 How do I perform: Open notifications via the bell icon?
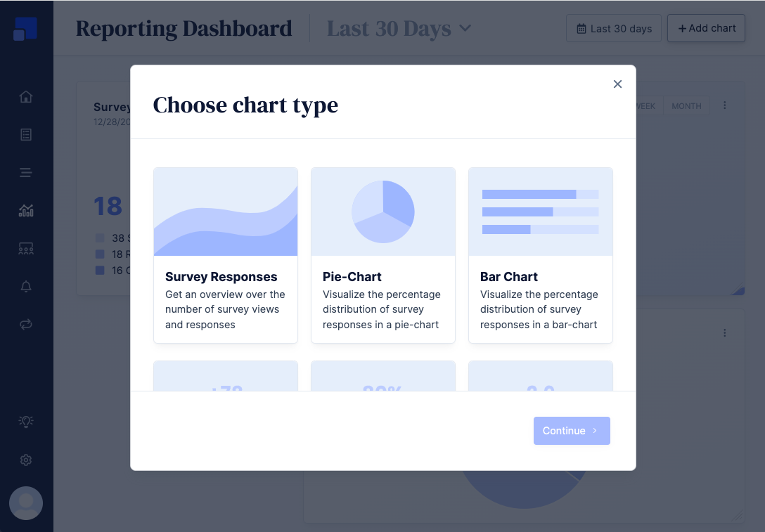click(26, 286)
